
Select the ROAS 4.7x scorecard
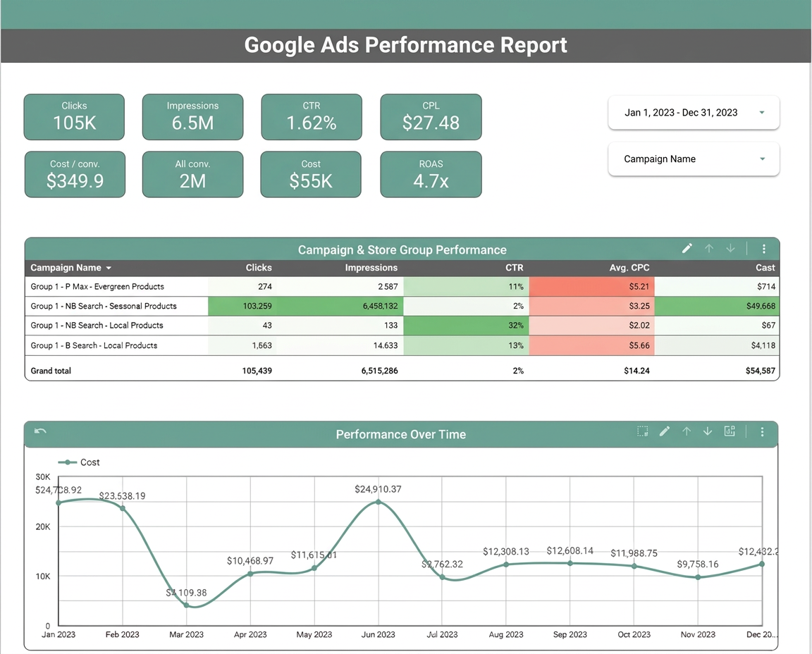(x=431, y=175)
